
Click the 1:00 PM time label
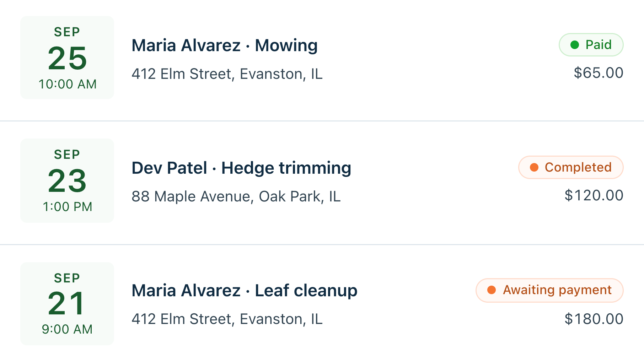point(68,207)
